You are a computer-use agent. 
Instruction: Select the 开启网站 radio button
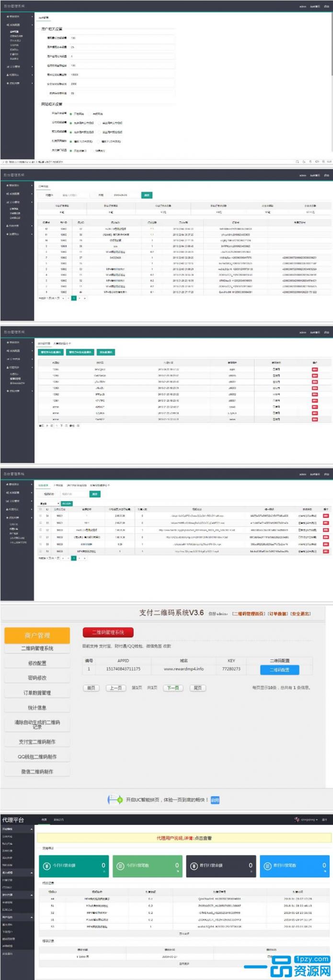click(71, 114)
